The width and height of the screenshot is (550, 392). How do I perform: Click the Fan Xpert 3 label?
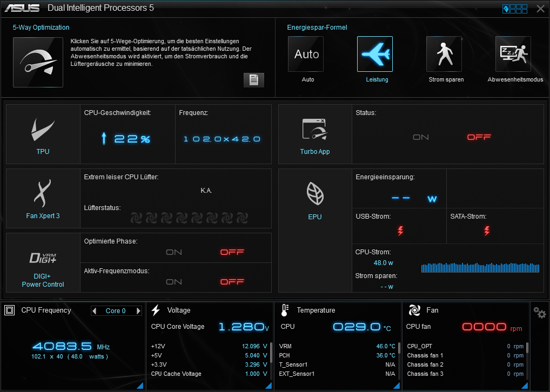(x=43, y=215)
